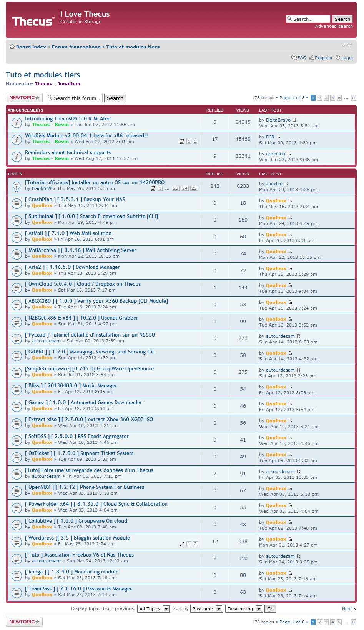Open Aria2 Download Manager topic

pos(72,267)
